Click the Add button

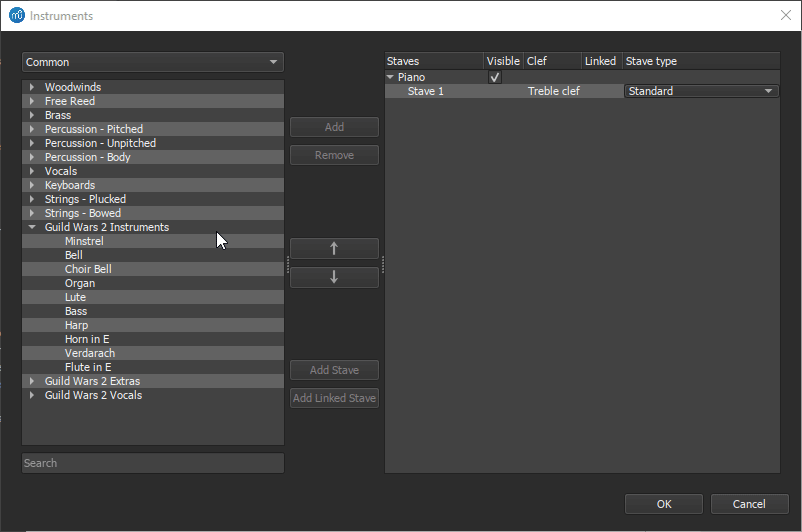click(334, 127)
